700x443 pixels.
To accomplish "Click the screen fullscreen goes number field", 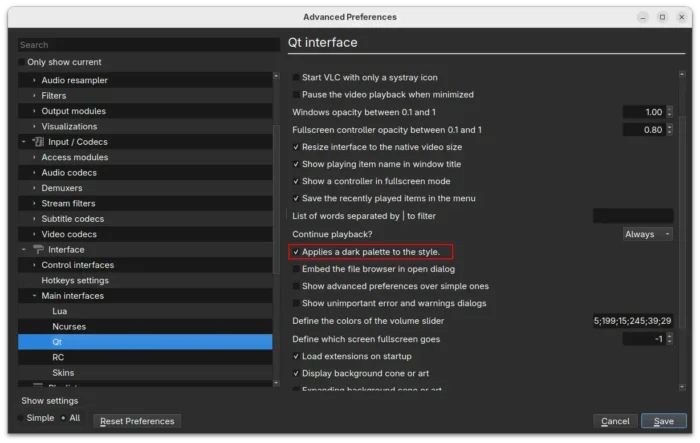I will click(644, 339).
